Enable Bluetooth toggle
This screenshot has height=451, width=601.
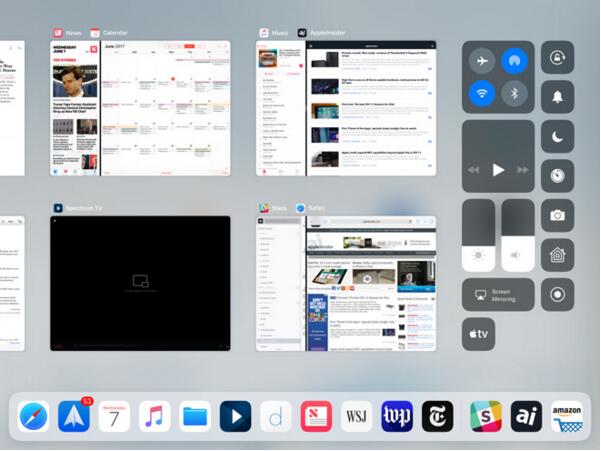(515, 95)
